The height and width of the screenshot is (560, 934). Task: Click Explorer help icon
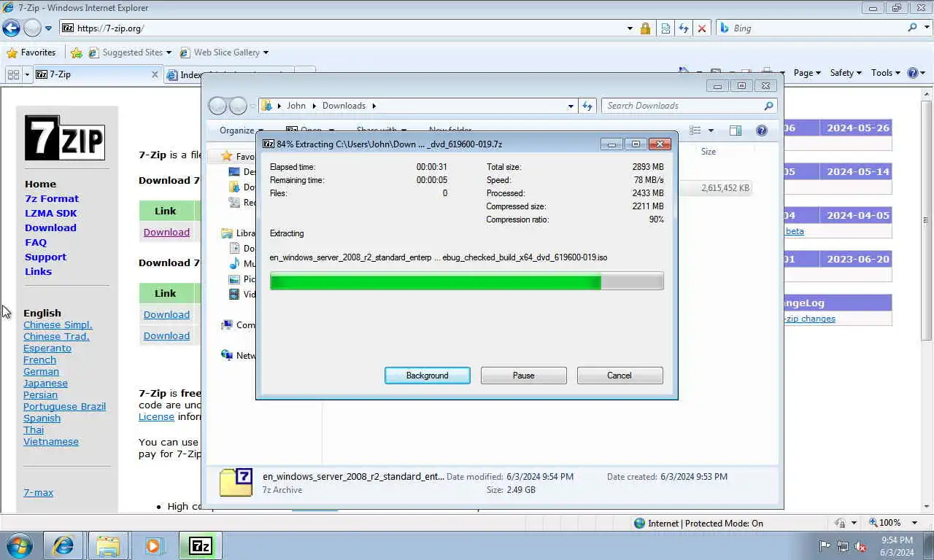(762, 131)
